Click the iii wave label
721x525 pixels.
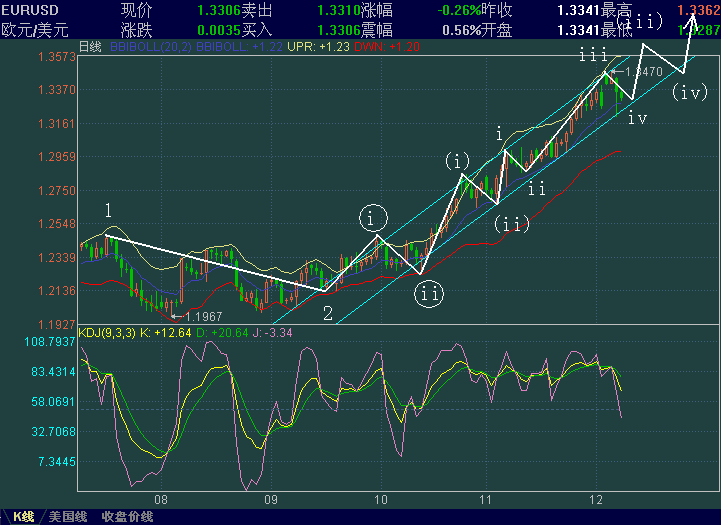(593, 56)
